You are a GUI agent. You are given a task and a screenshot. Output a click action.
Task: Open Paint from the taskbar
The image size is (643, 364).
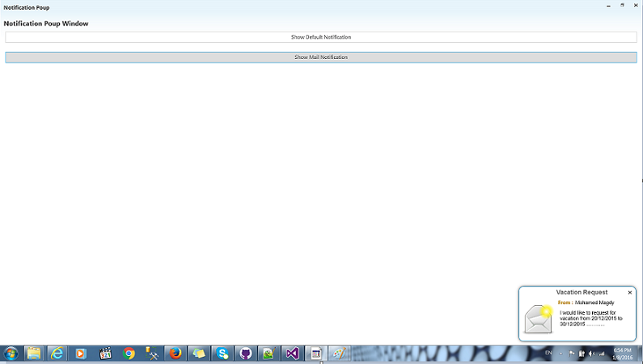coord(339,353)
